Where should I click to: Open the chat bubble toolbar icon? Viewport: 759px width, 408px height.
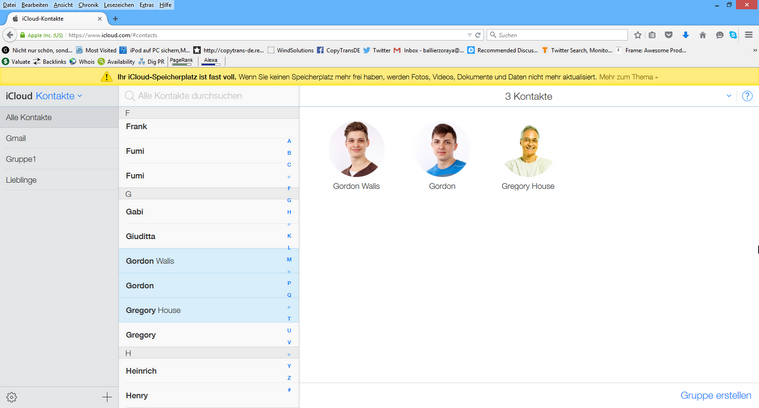(x=719, y=35)
